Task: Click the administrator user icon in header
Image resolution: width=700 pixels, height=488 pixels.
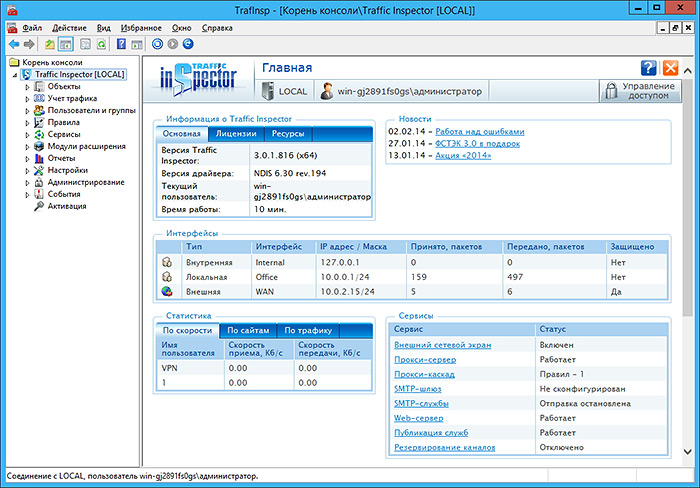Action: [327, 91]
